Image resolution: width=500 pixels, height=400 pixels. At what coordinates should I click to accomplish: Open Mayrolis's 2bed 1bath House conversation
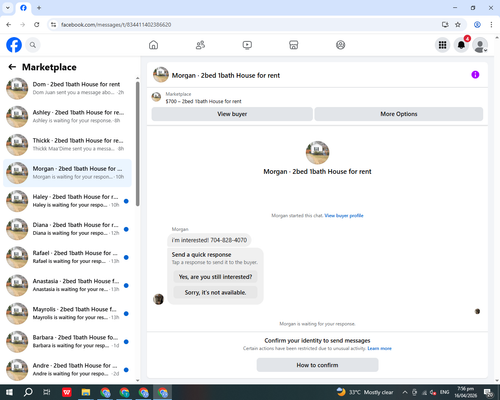point(67,313)
